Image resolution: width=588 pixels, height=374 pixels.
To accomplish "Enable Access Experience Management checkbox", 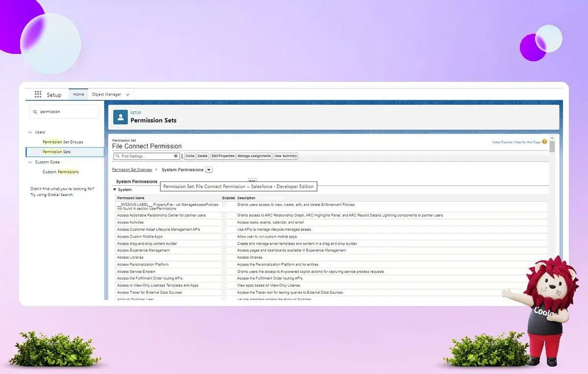I will 224,250.
